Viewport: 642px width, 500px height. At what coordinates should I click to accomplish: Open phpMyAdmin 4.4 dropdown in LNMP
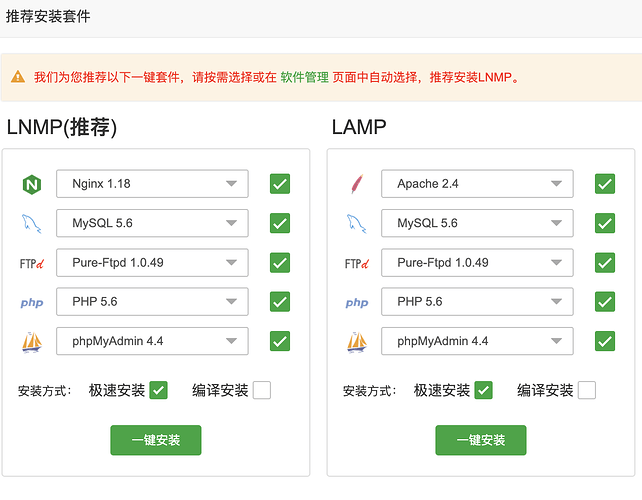152,341
